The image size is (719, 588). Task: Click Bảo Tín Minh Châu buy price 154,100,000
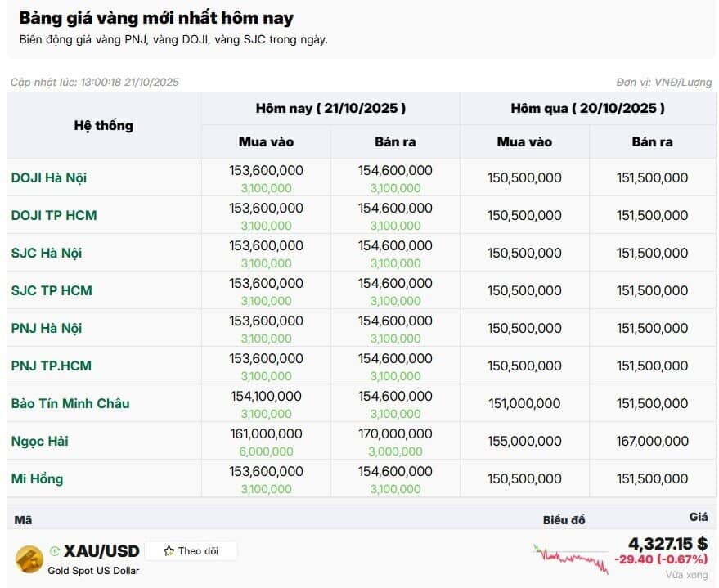pos(266,396)
